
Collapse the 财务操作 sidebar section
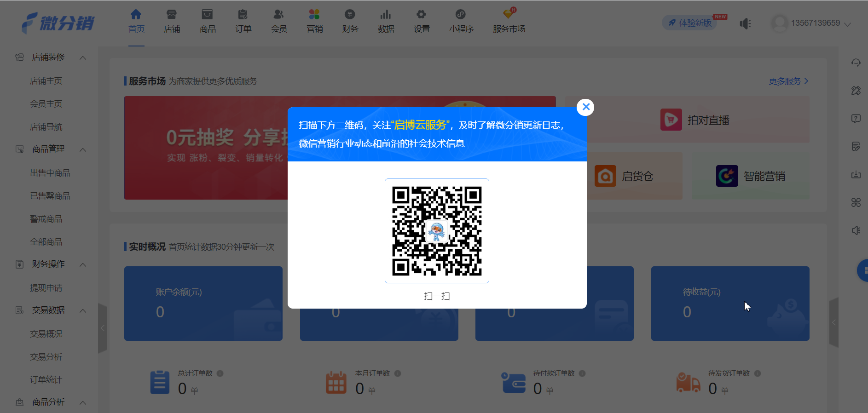83,264
